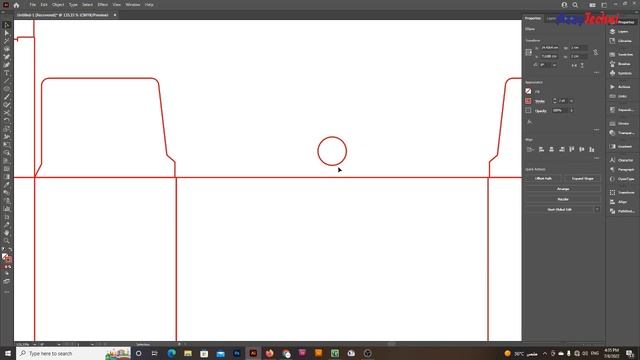The image size is (640, 360).
Task: Select the Ellipse shape tool
Action: [7, 89]
